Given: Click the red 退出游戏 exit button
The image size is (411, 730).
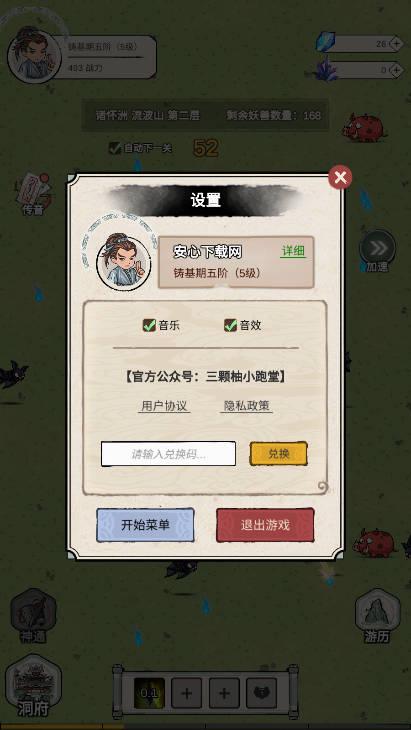Looking at the screenshot, I should pyautogui.click(x=265, y=525).
